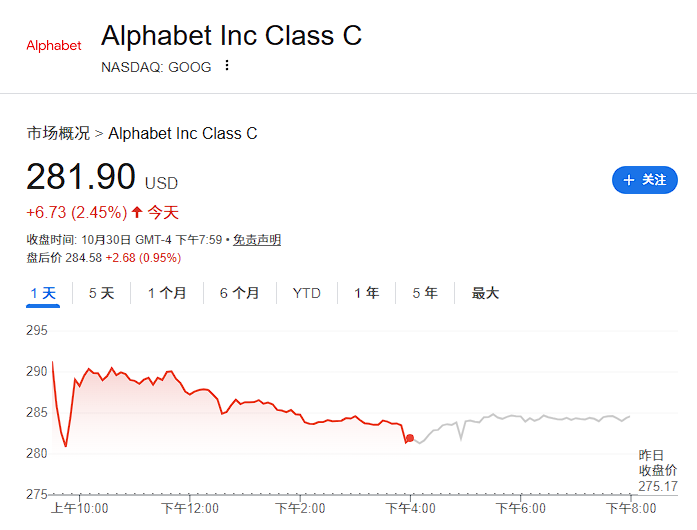
Task: Select the 1 天 time range tab
Action: [43, 293]
